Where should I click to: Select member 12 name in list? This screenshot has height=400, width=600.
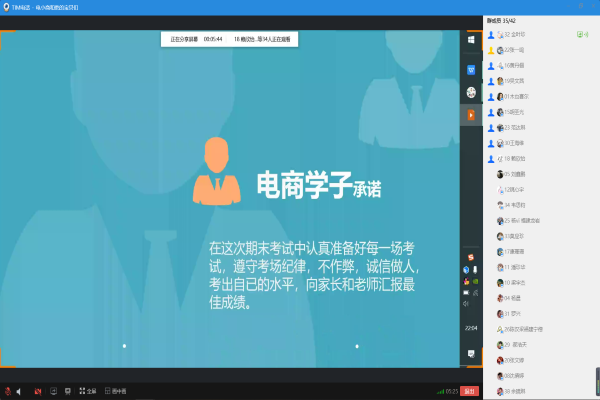pyautogui.click(x=514, y=189)
